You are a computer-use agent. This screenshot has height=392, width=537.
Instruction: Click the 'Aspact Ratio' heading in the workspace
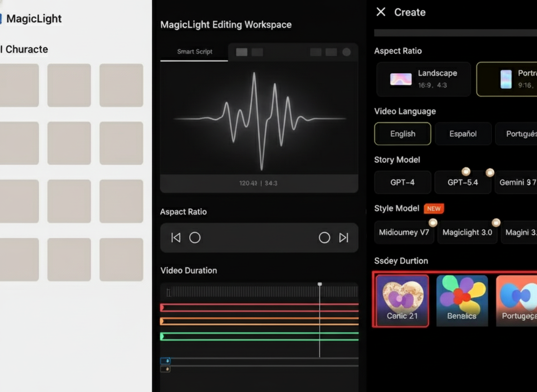tap(183, 212)
